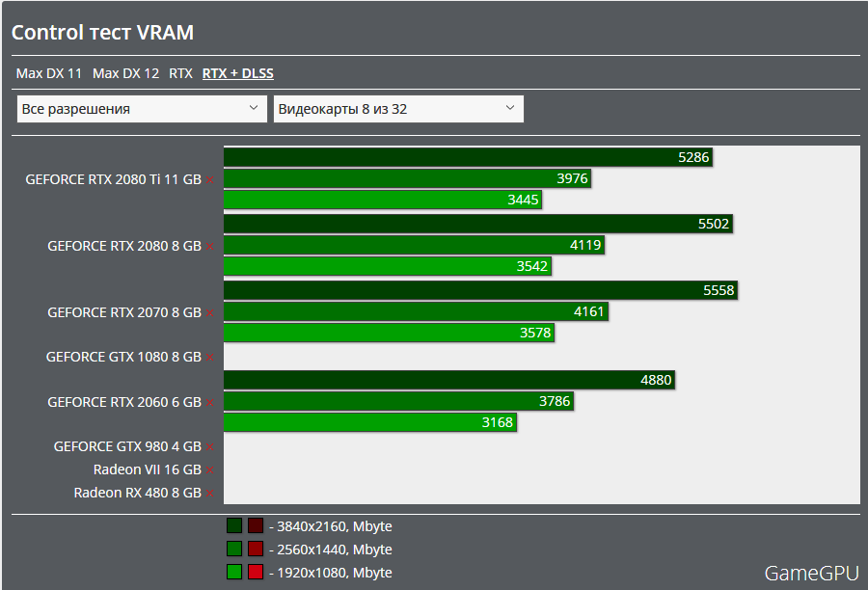Screen dimensions: 868x590
Task: Remove Radeon RX 480 8 GB red X
Action: tap(210, 494)
